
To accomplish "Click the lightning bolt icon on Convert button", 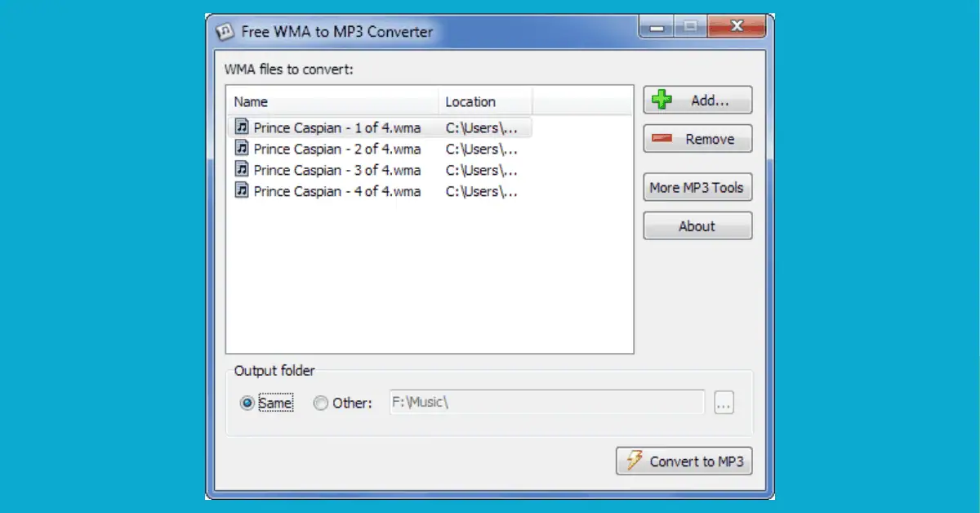I will point(635,461).
